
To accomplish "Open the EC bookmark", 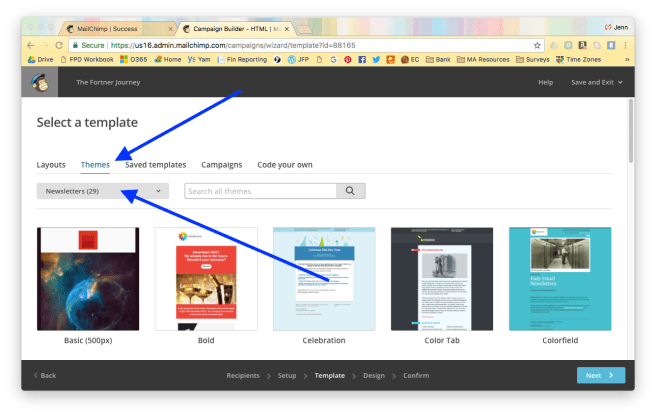I will pyautogui.click(x=410, y=59).
